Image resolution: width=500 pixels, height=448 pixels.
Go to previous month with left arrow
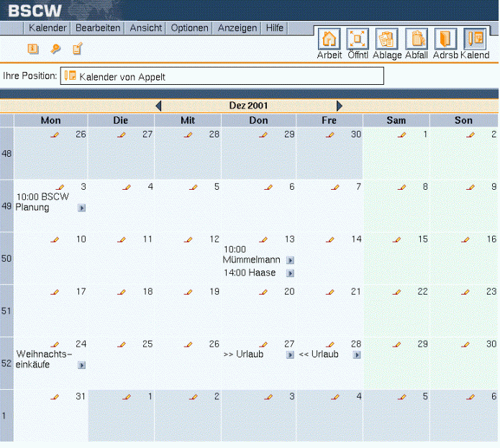pyautogui.click(x=158, y=106)
